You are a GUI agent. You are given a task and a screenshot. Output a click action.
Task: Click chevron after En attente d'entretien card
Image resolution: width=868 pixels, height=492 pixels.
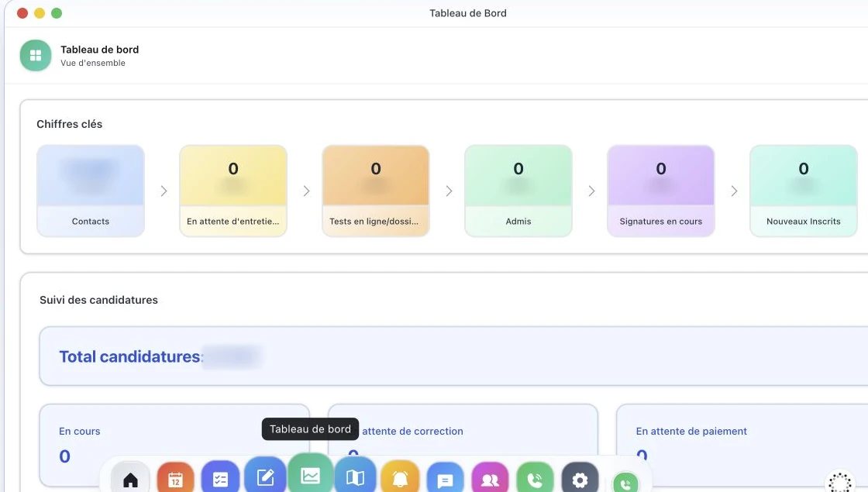pos(306,191)
